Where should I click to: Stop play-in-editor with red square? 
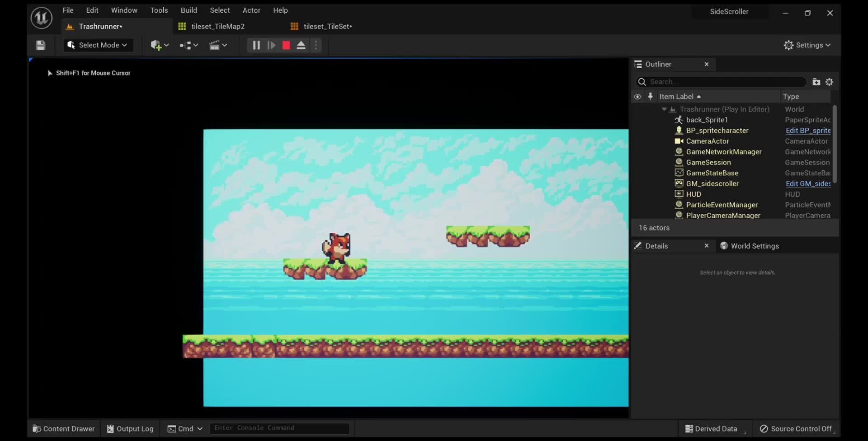coord(286,45)
